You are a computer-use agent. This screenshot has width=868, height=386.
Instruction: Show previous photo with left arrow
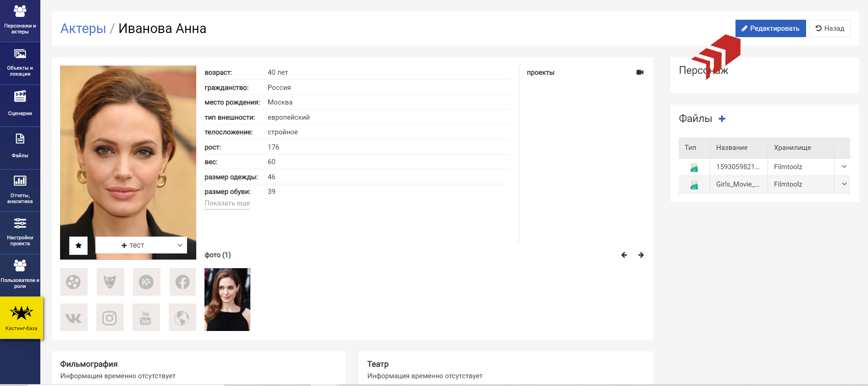pos(624,255)
